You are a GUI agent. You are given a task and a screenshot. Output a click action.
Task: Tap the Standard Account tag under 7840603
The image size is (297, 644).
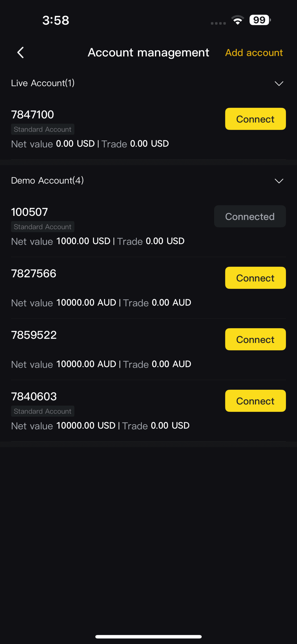coord(42,411)
